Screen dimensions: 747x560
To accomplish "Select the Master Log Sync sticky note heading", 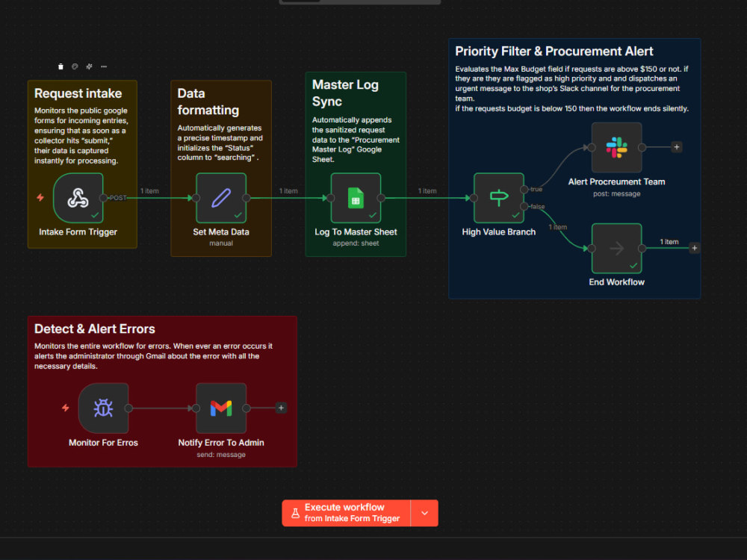I will pyautogui.click(x=345, y=93).
